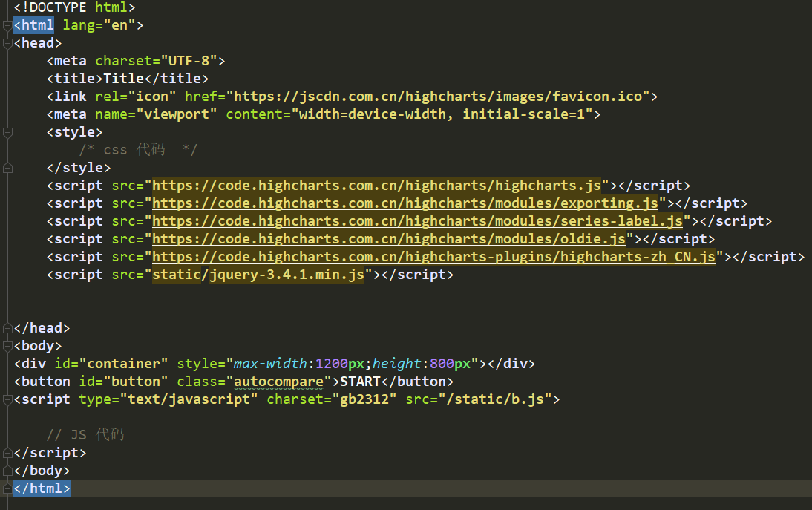
Task: Click the <!DOCTYPE html> declaration
Action: [74, 7]
